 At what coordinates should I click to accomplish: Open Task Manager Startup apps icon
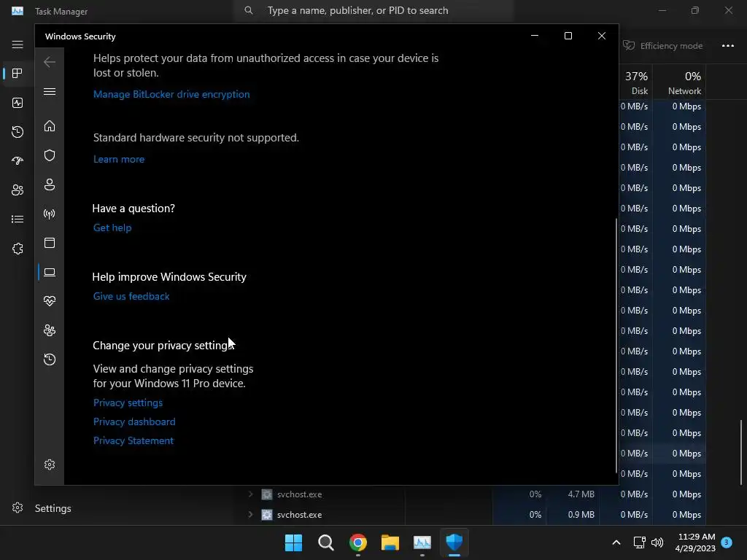click(18, 161)
